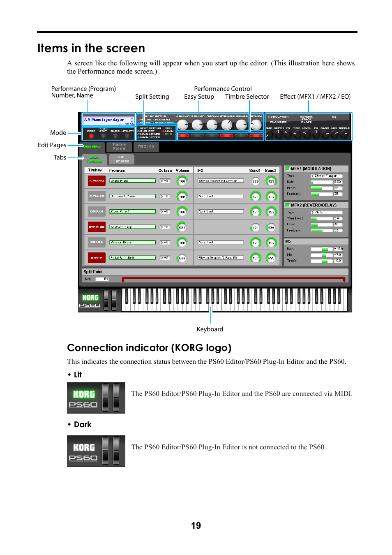Open the Session Brass program dropdown
Viewport: 392px width, 555px height.
[133, 242]
